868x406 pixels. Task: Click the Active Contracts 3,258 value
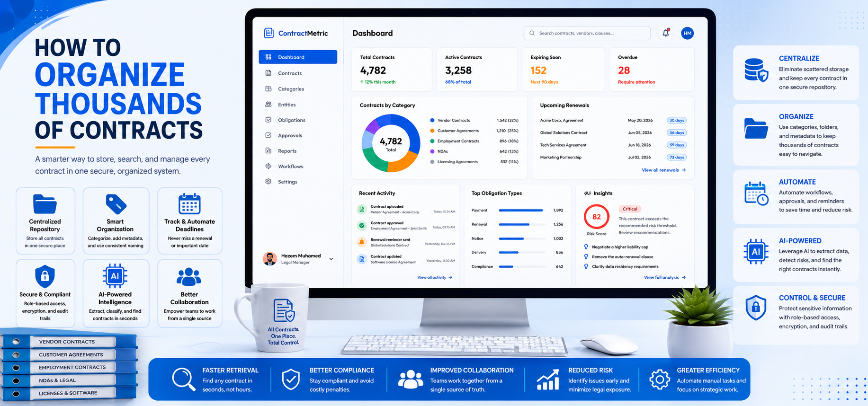(x=458, y=71)
